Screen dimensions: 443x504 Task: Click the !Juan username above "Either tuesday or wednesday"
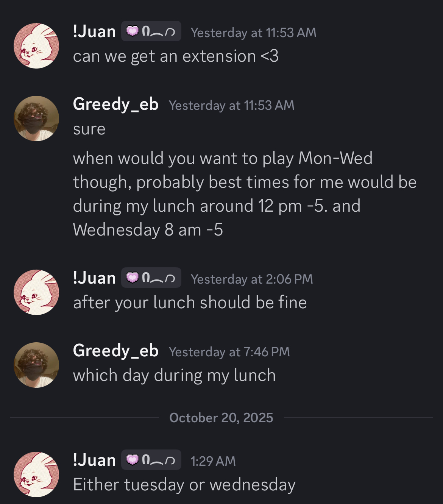point(94,460)
